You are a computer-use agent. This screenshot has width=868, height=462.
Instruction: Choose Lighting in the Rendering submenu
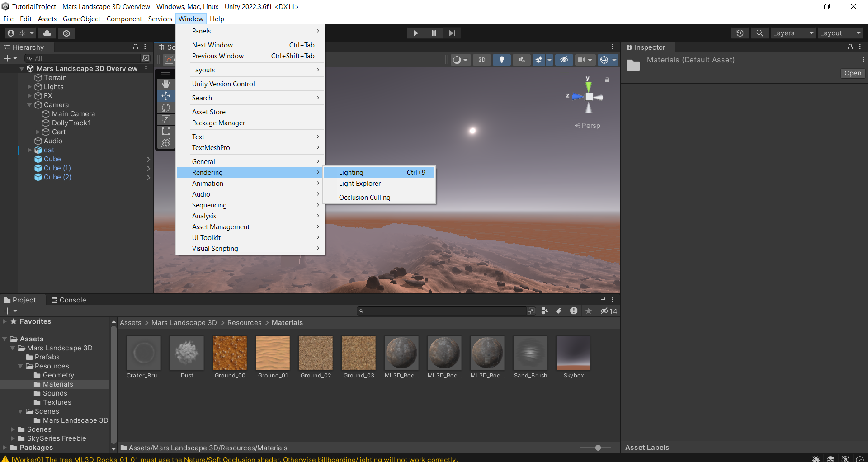click(x=380, y=173)
